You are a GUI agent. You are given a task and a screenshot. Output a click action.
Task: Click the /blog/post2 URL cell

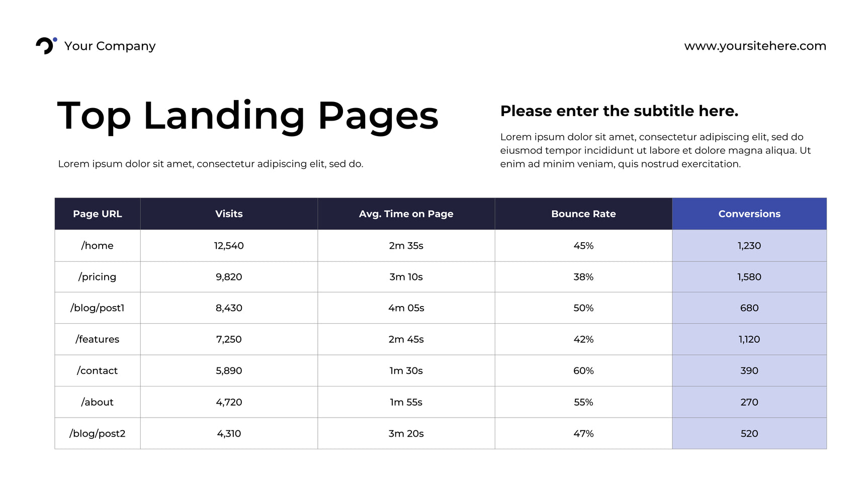point(97,433)
